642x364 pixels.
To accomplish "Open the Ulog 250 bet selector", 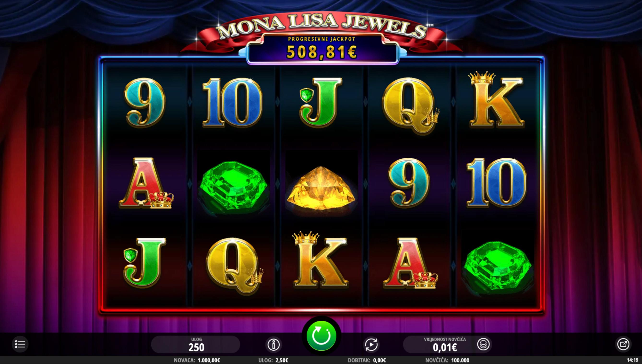I will pos(196,345).
